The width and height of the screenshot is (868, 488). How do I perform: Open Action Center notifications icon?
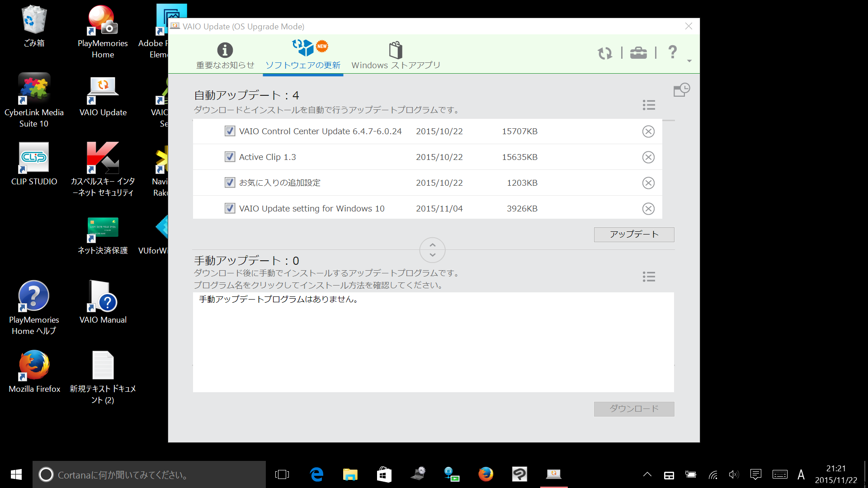coord(755,474)
